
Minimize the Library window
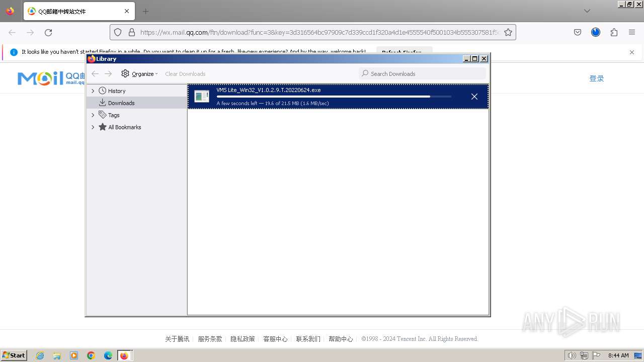[466, 59]
